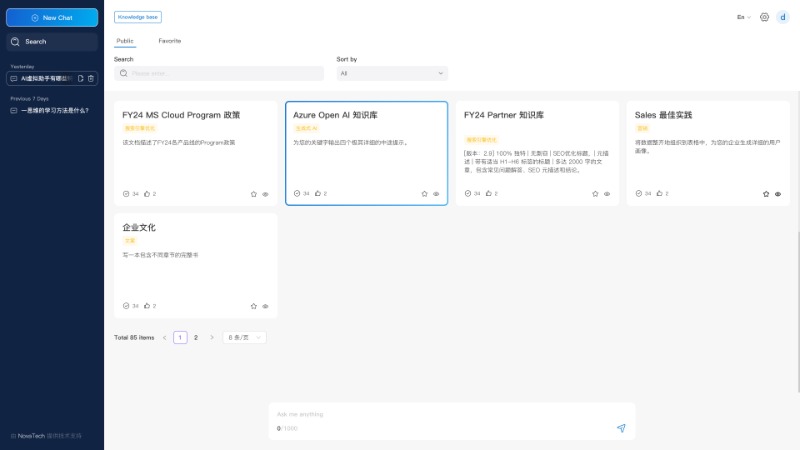This screenshot has width=800, height=450.
Task: Click thumbs-up on Sales 最佳实践 card
Action: (659, 194)
